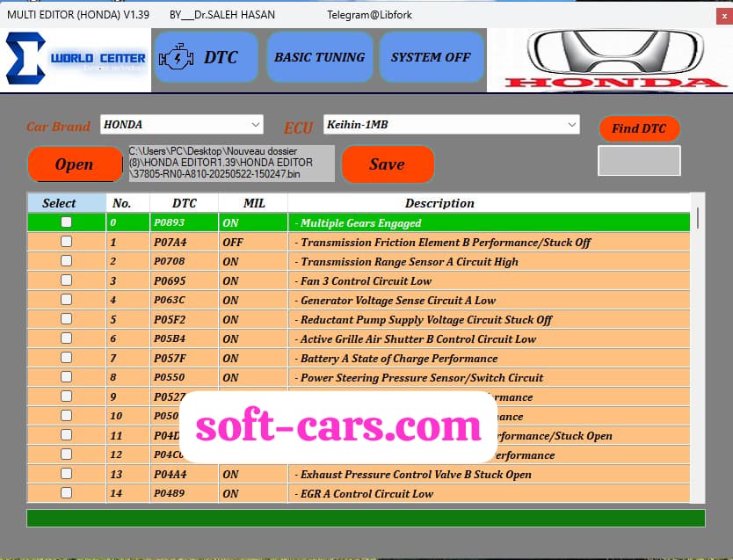This screenshot has height=560, width=733.
Task: Select the checkbox for P0708
Action: (67, 261)
